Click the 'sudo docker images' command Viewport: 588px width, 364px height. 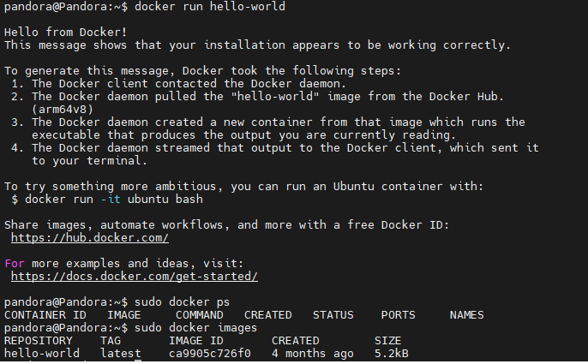[x=195, y=328]
